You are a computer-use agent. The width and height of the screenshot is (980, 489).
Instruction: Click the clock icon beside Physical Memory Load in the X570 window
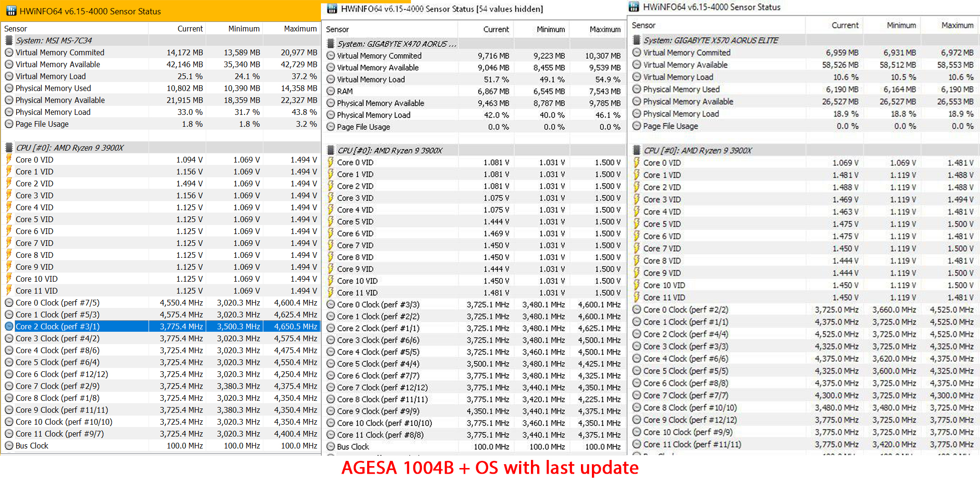click(x=636, y=113)
